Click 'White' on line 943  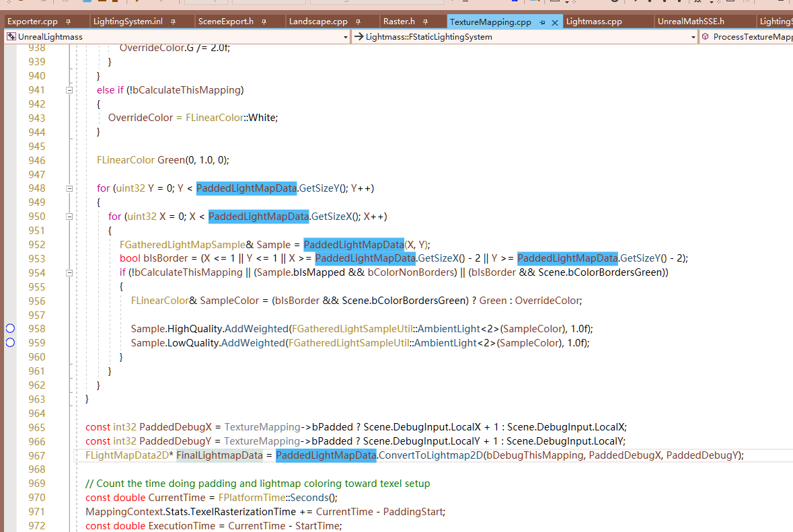pyautogui.click(x=262, y=118)
